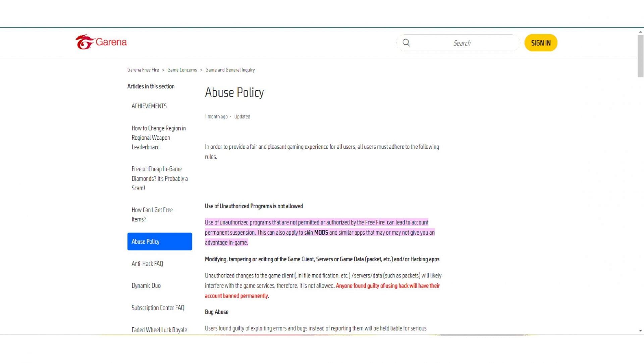Select the ACHIEVEMENTS section article
The height and width of the screenshot is (363, 644).
click(149, 106)
